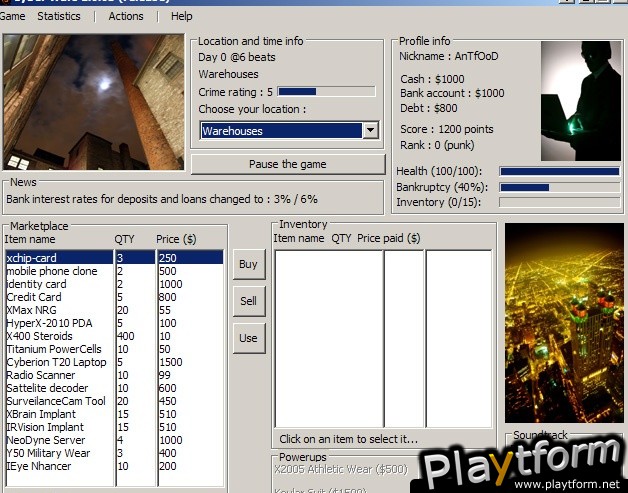The width and height of the screenshot is (628, 493).
Task: Click the Debt : $800 value
Action: coord(429,109)
